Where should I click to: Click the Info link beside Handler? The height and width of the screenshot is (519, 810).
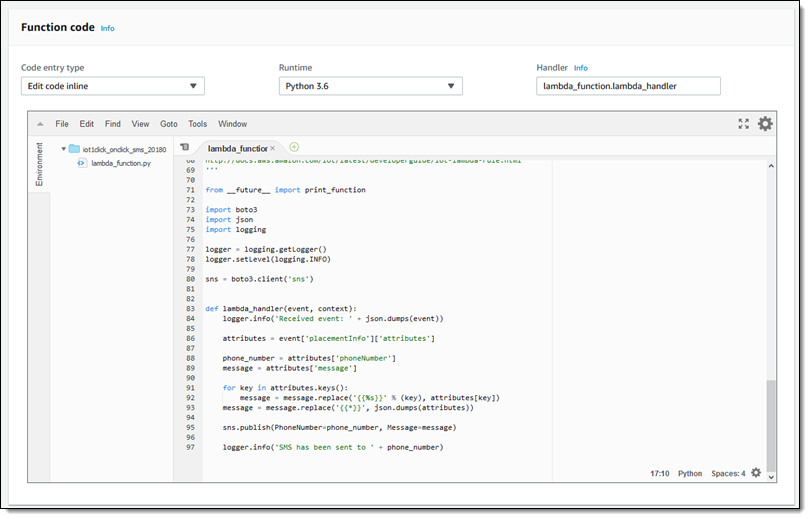(x=581, y=68)
